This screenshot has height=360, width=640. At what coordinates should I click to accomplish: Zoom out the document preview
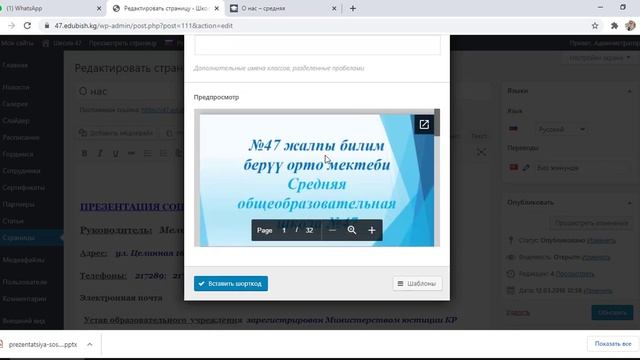coord(332,231)
